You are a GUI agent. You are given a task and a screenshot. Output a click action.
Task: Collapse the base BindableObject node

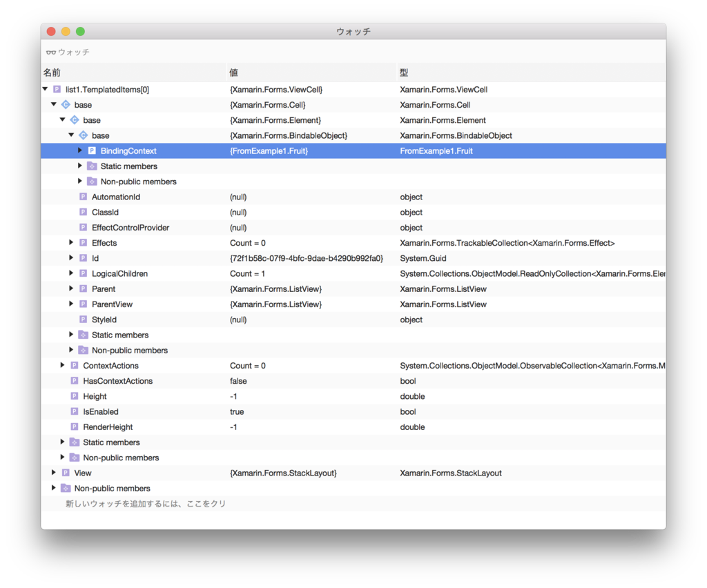71,135
